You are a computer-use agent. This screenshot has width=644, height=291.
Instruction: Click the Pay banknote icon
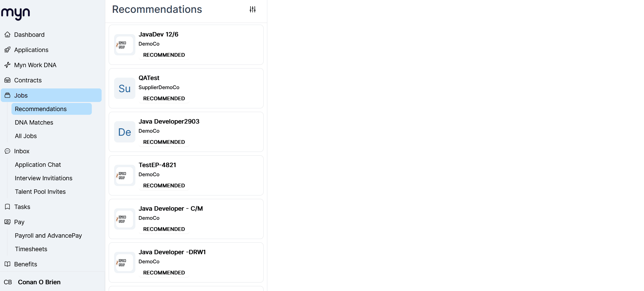coord(7,222)
